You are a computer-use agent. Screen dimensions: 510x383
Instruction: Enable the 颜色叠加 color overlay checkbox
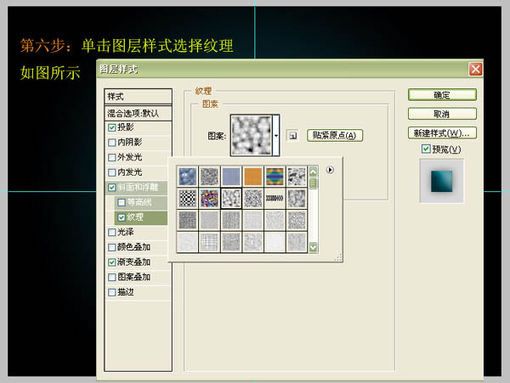click(112, 247)
